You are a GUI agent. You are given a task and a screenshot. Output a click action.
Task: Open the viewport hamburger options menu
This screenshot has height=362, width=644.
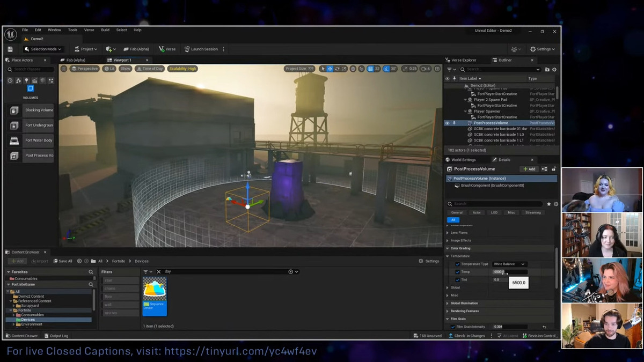(x=64, y=69)
